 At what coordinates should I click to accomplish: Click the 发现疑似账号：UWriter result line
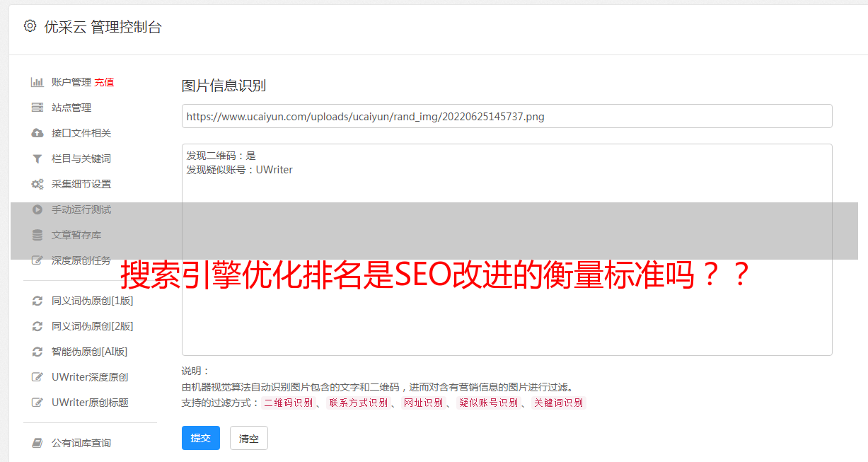click(x=239, y=170)
